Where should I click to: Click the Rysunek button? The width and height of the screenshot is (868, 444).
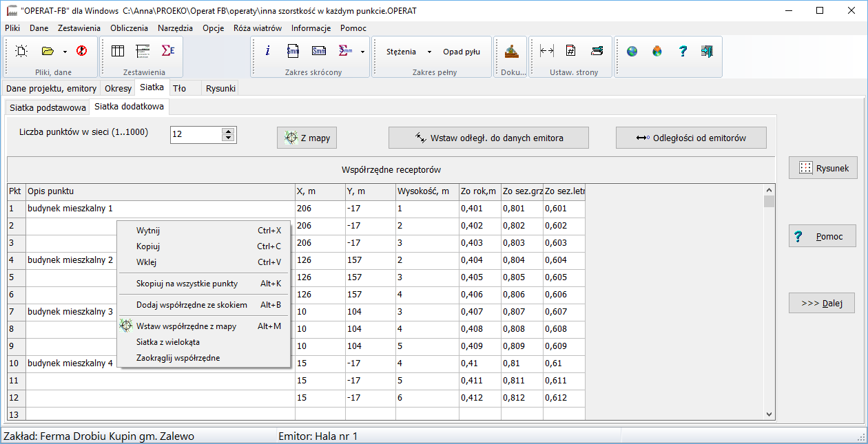(823, 167)
